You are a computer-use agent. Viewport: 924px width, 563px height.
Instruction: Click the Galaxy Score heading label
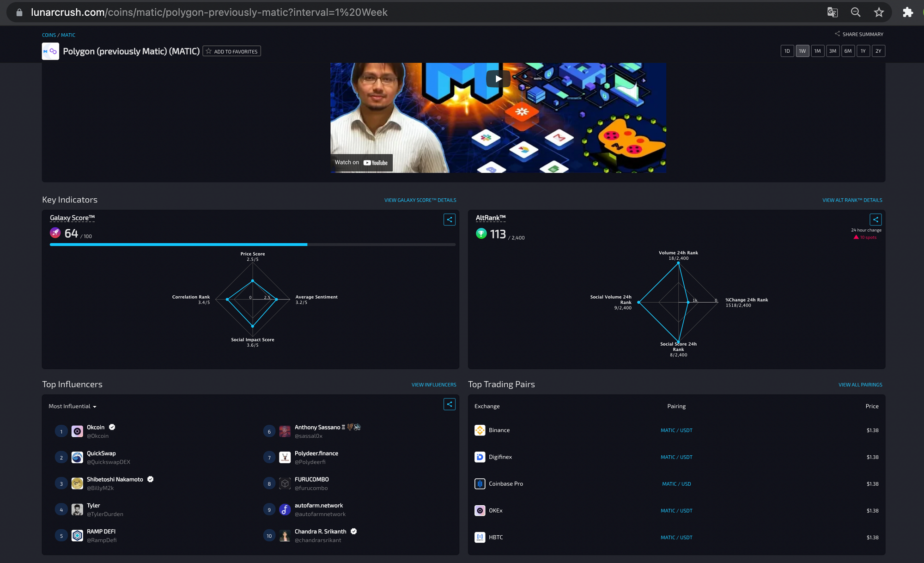(72, 218)
